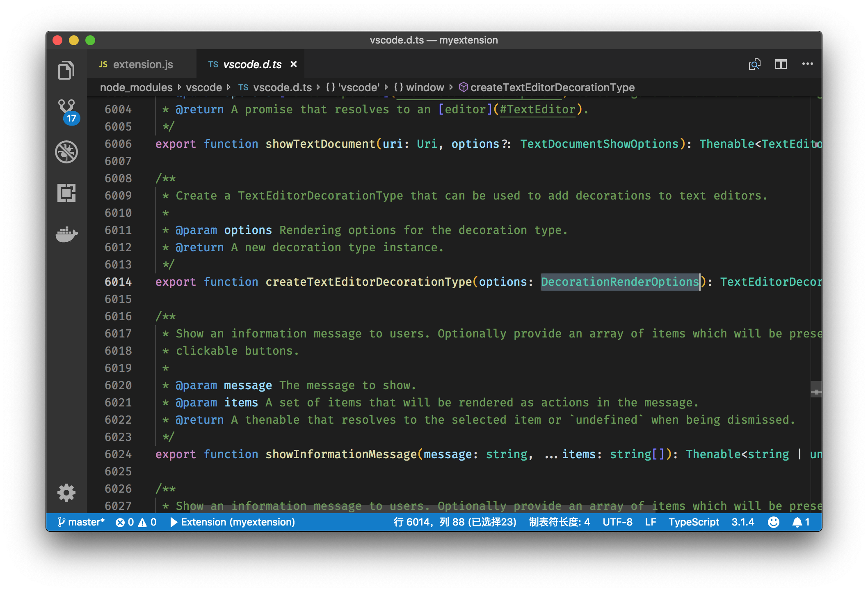868x592 pixels.
Task: Open the Docker whale icon
Action: pos(66,234)
